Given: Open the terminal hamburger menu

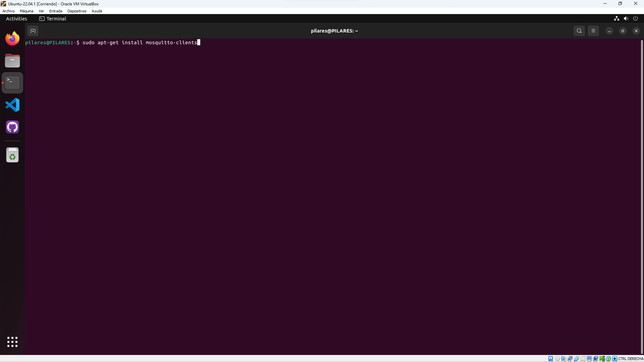Looking at the screenshot, I should click(593, 31).
